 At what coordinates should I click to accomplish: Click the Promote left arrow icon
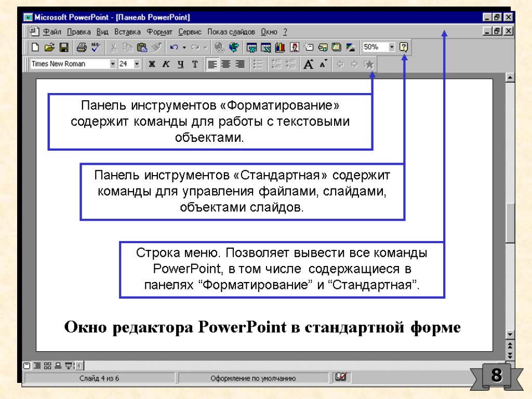pyautogui.click(x=340, y=64)
